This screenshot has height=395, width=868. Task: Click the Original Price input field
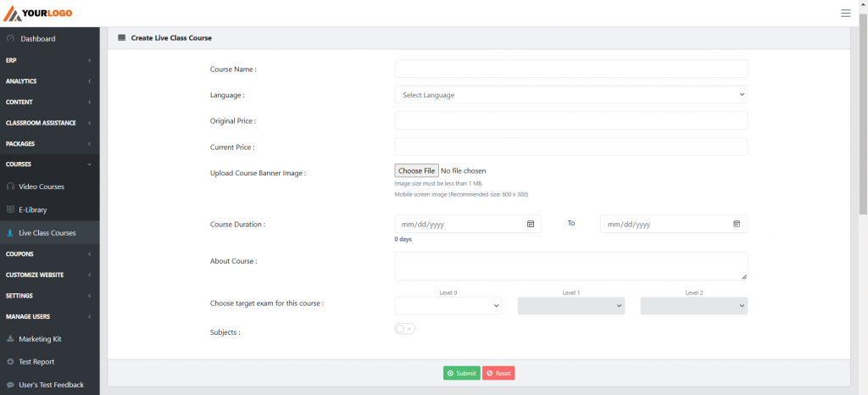click(x=570, y=120)
